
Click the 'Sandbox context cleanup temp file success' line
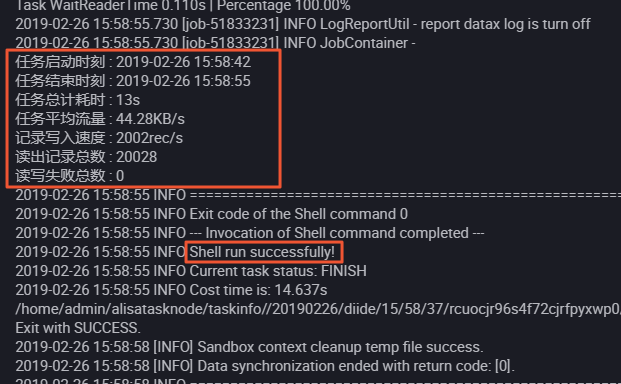pos(250,347)
